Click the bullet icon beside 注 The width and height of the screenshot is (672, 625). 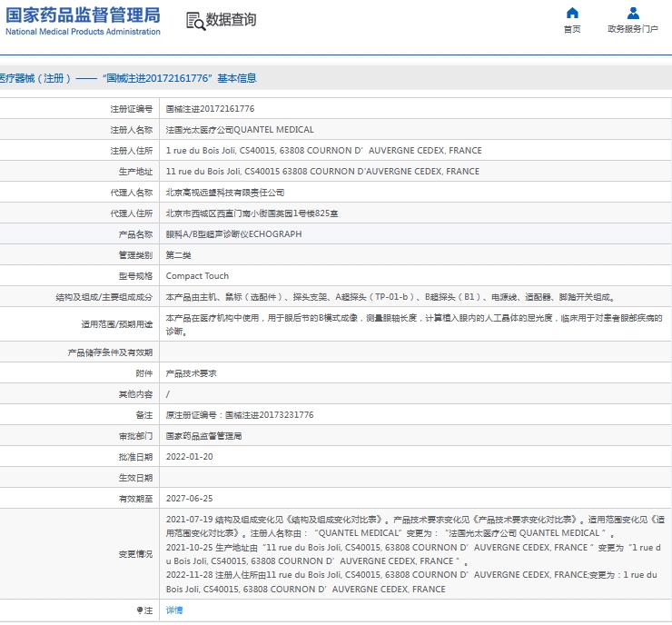(x=140, y=610)
